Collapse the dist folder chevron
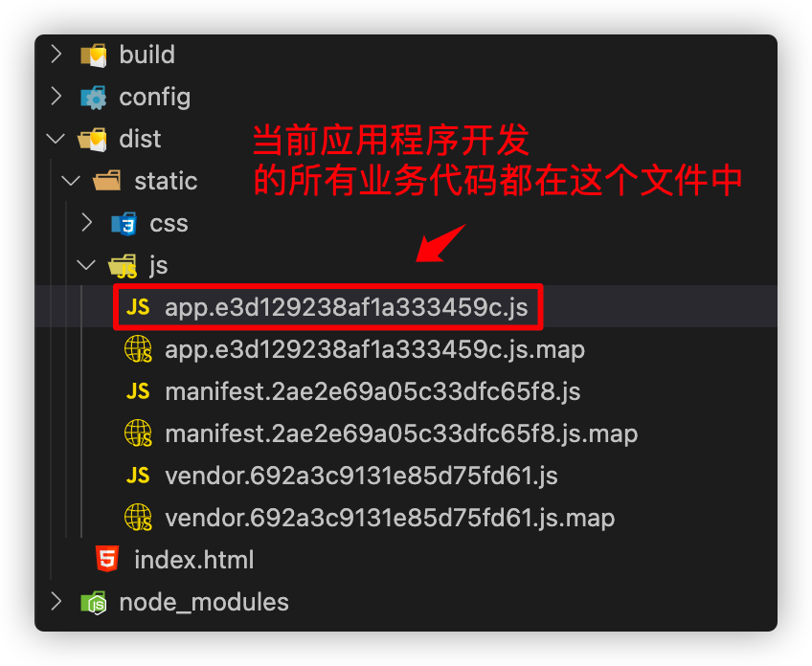Viewport: 812px width, 666px height. pos(56,139)
